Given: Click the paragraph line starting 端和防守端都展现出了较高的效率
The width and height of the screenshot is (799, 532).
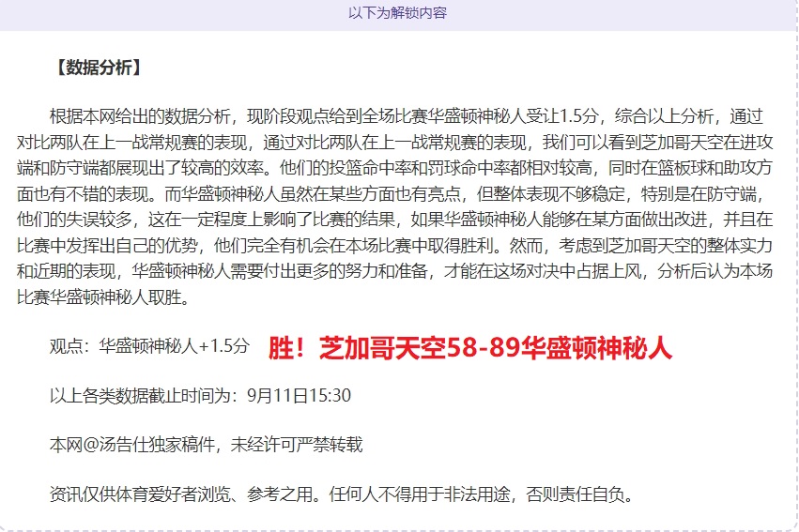Looking at the screenshot, I should 395,168.
